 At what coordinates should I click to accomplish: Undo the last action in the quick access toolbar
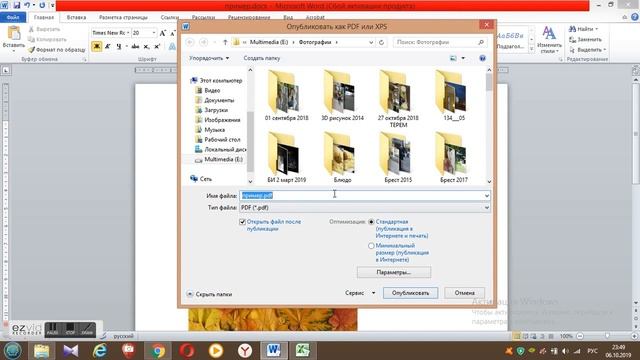click(27, 5)
